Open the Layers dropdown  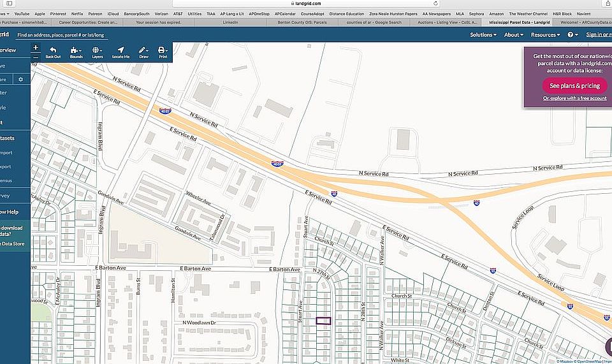click(x=97, y=52)
